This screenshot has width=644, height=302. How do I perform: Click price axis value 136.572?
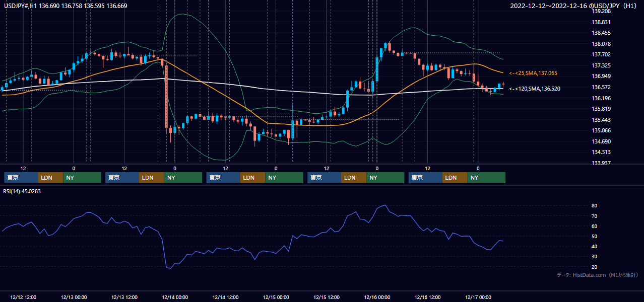(600, 87)
